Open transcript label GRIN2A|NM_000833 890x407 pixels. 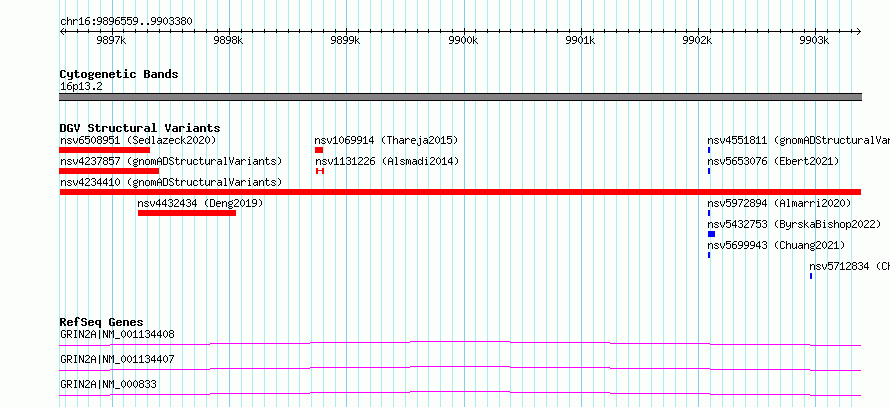pos(108,385)
